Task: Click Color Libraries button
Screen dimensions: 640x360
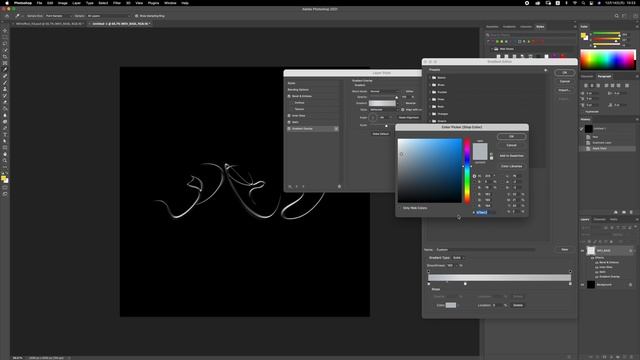Action: point(511,167)
